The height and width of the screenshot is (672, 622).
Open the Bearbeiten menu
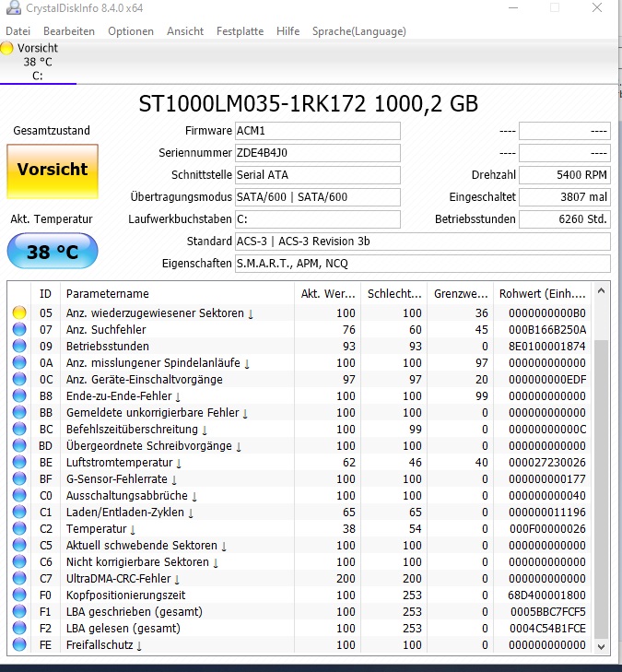69,31
